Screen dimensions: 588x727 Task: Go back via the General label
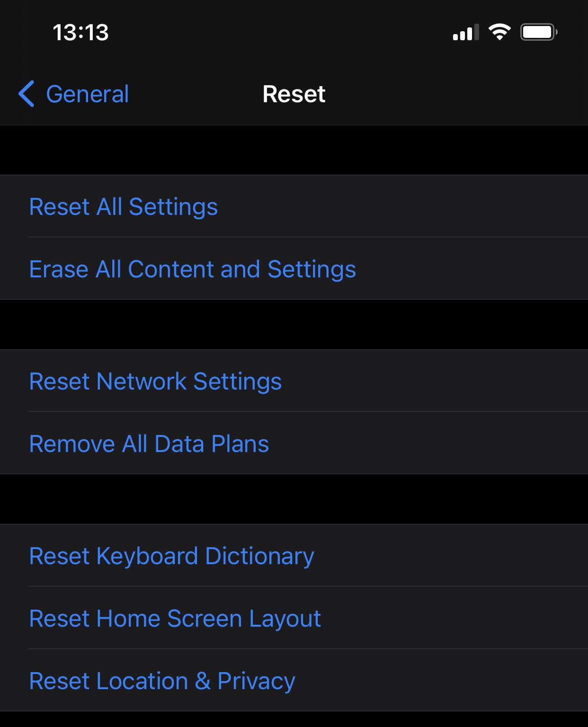tap(88, 94)
